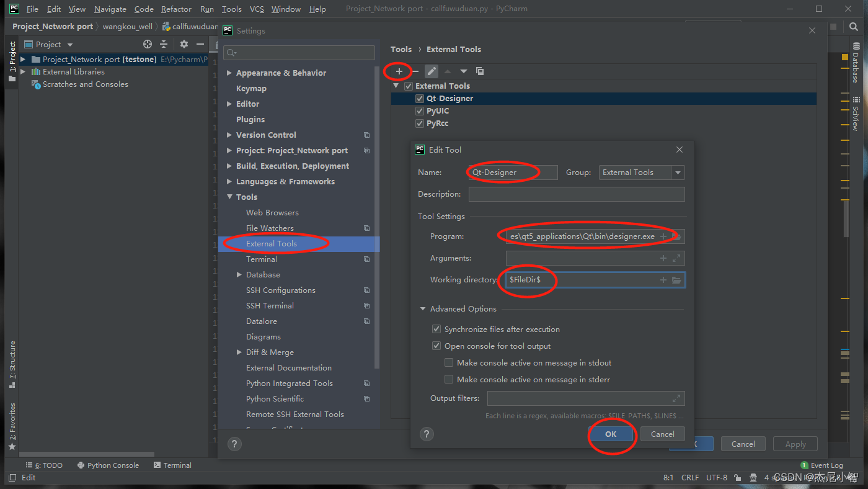Viewport: 868px width, 489px height.
Task: Toggle PyUIC tool checkbox
Action: click(420, 111)
